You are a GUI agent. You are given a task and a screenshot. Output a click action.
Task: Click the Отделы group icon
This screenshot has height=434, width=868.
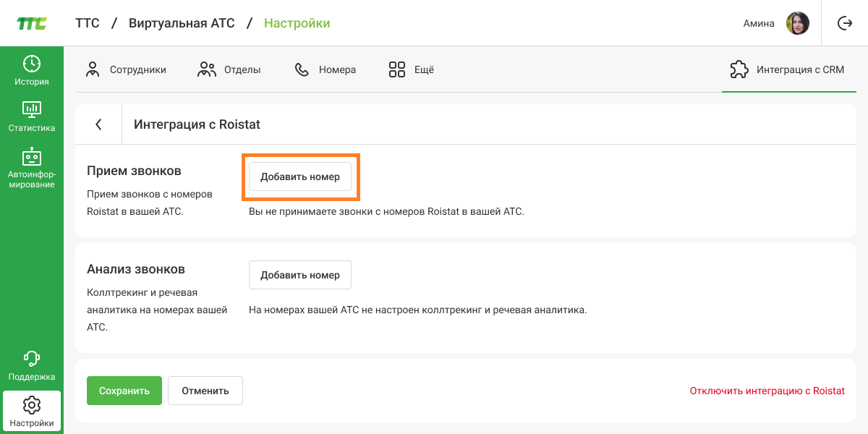207,69
